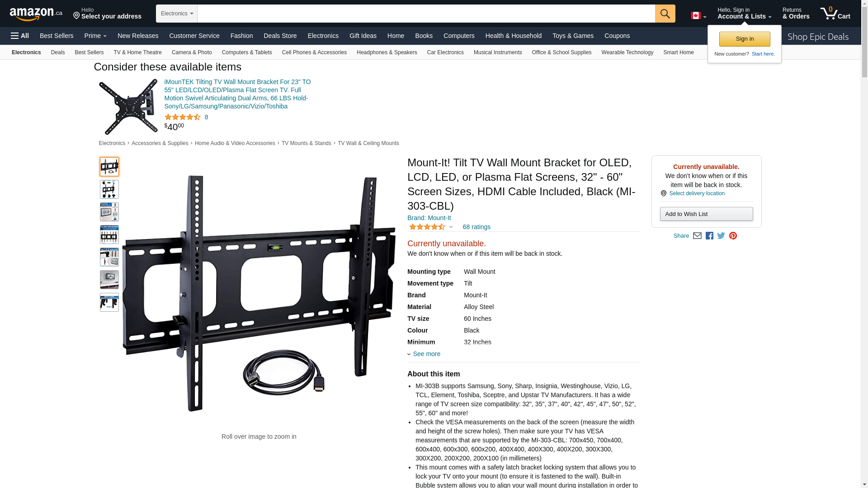The width and height of the screenshot is (868, 488).
Task: Open the 68 ratings link
Action: pyautogui.click(x=476, y=227)
